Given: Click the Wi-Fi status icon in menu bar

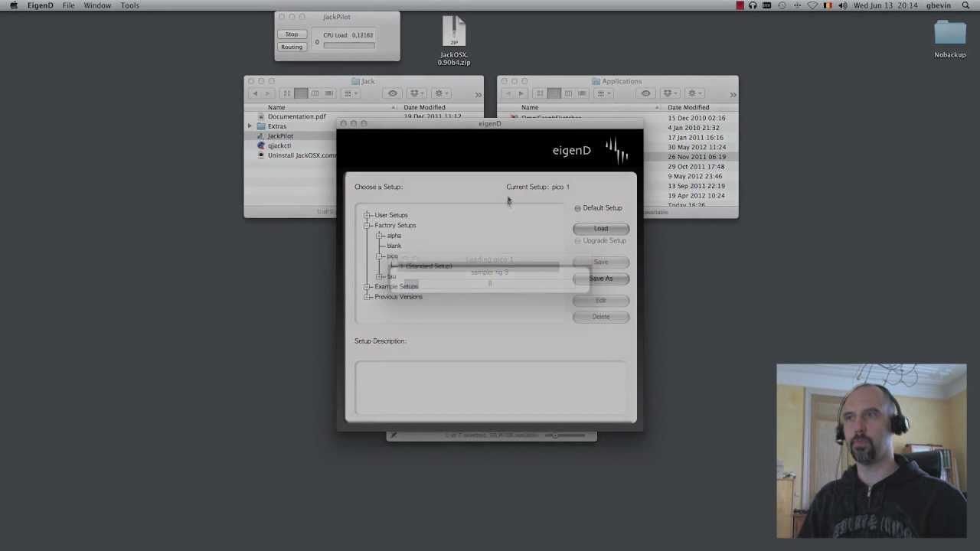Looking at the screenshot, I should (x=812, y=5).
